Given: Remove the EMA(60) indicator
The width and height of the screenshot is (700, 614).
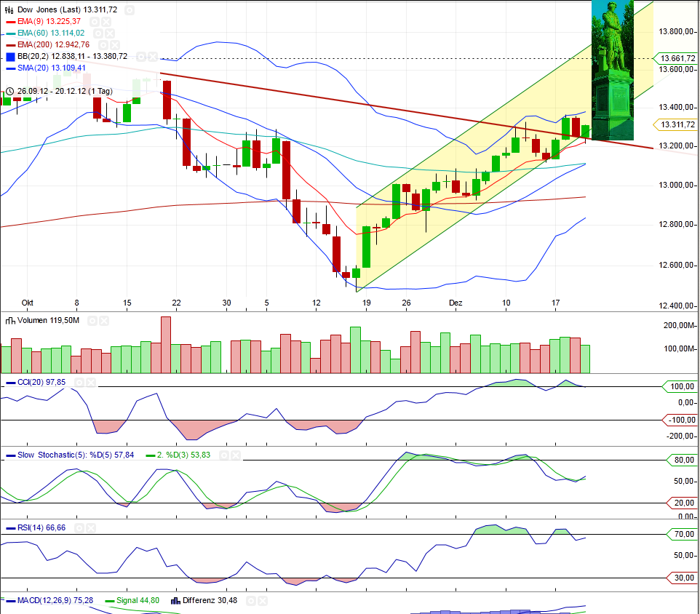Looking at the screenshot, I should (109, 33).
